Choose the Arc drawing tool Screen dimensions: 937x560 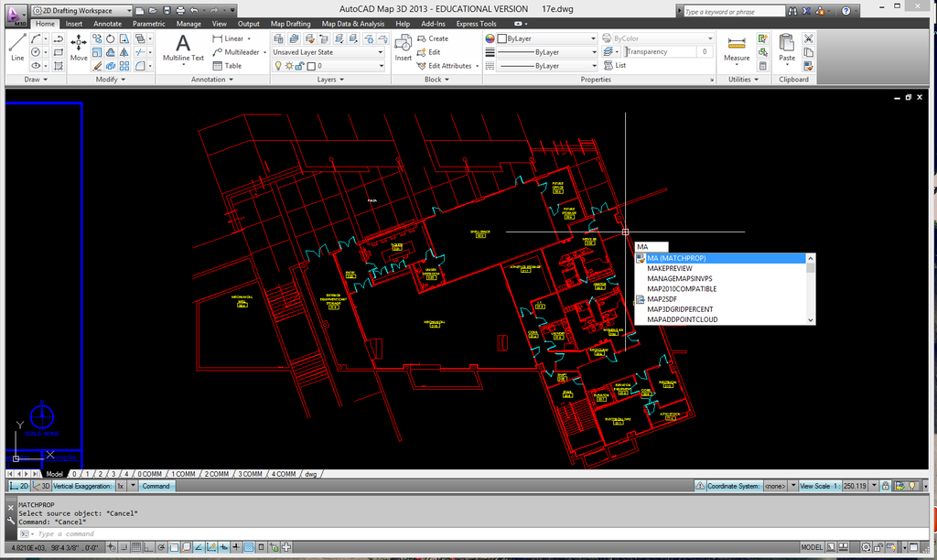click(x=37, y=38)
